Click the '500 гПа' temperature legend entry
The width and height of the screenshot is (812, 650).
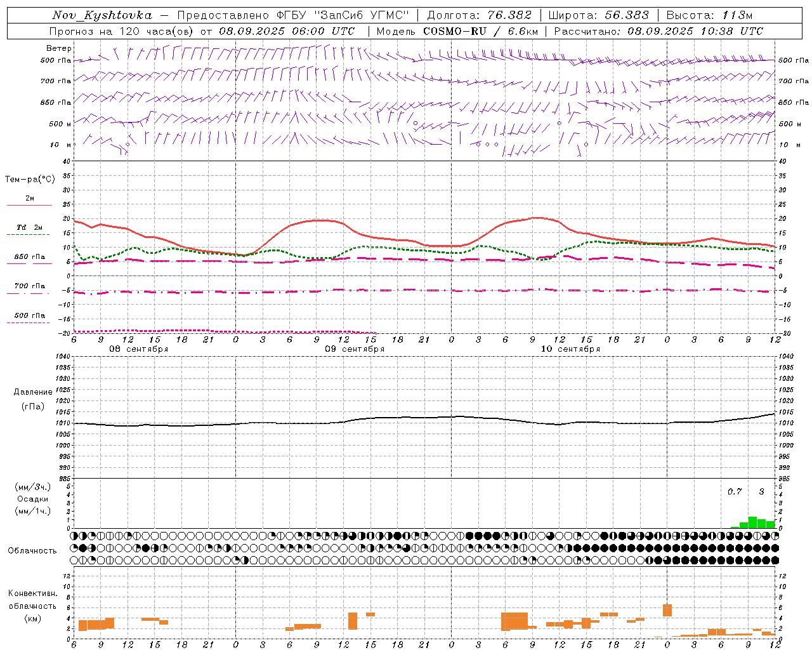click(30, 315)
